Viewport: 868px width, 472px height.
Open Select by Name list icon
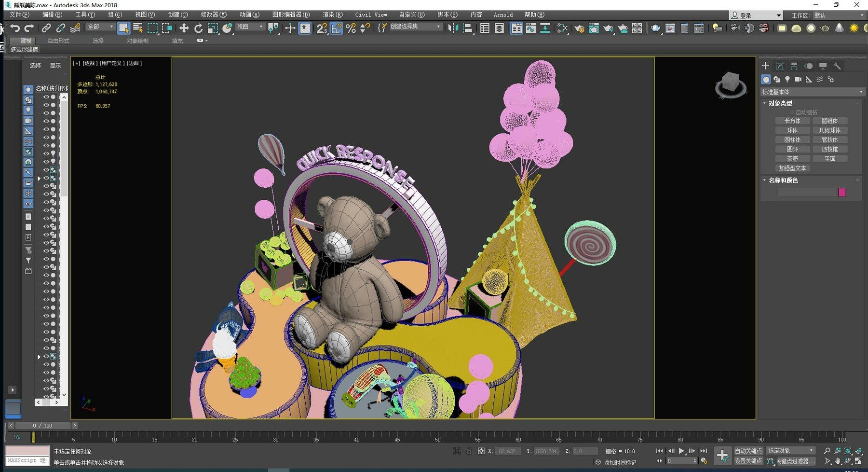[138, 28]
